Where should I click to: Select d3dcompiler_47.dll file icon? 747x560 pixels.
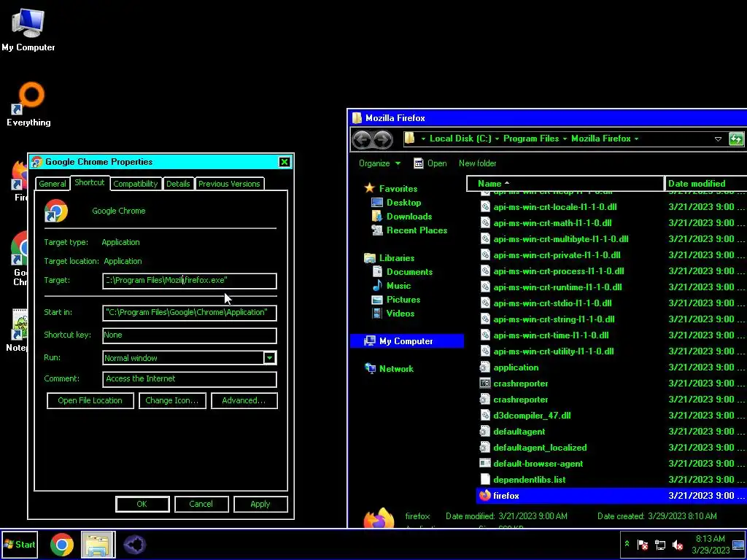click(485, 415)
